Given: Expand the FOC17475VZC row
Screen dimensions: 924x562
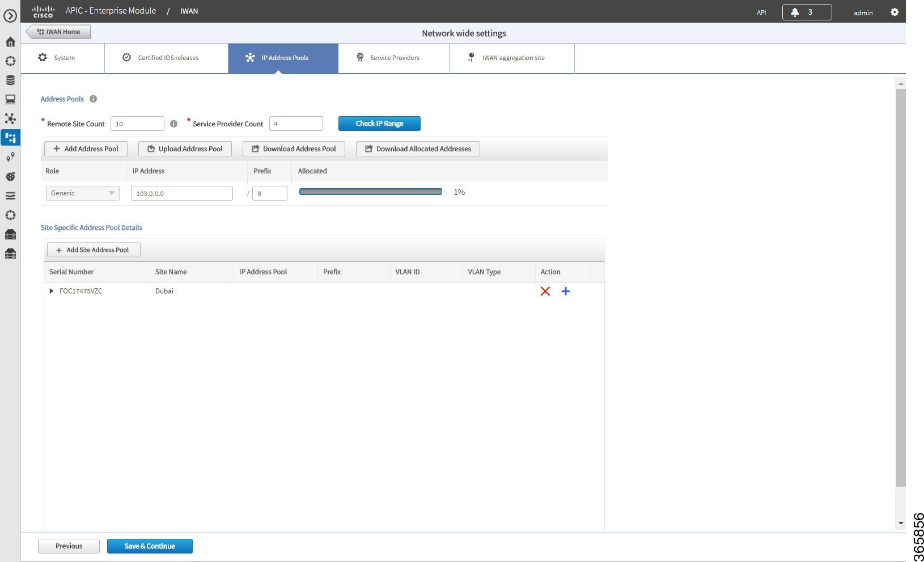Looking at the screenshot, I should click(x=52, y=291).
